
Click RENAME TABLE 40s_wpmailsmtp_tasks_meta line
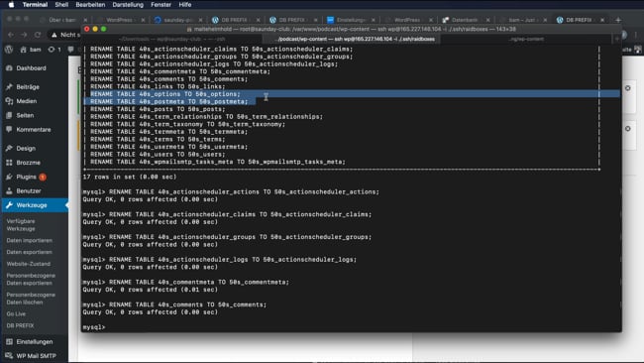click(x=218, y=162)
